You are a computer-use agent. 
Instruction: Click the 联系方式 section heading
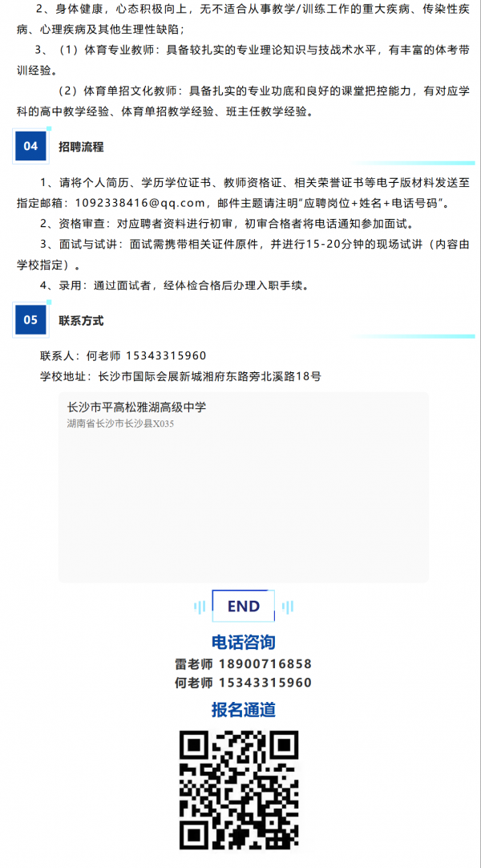[x=81, y=320]
